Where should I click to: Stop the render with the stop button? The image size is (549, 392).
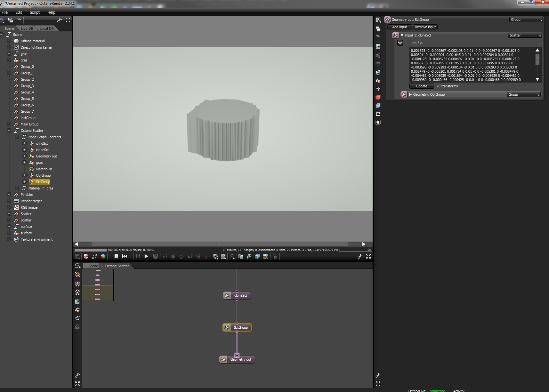tap(116, 256)
